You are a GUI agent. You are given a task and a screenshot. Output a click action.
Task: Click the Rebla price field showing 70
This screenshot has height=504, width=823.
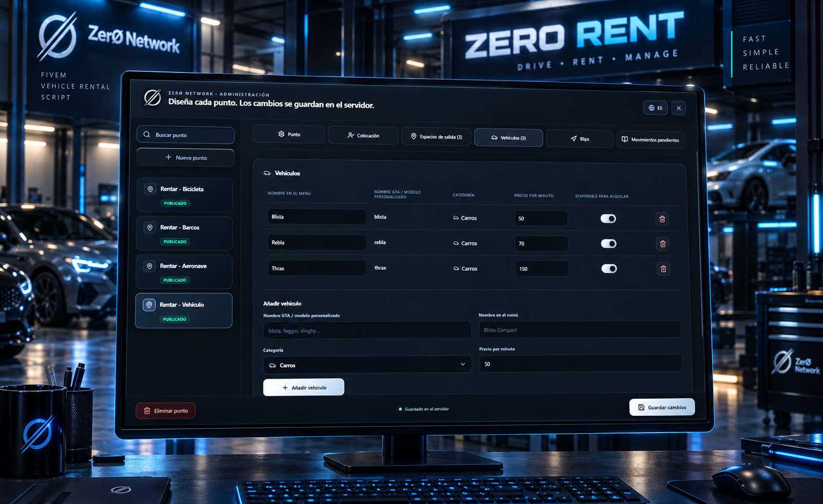pos(541,243)
